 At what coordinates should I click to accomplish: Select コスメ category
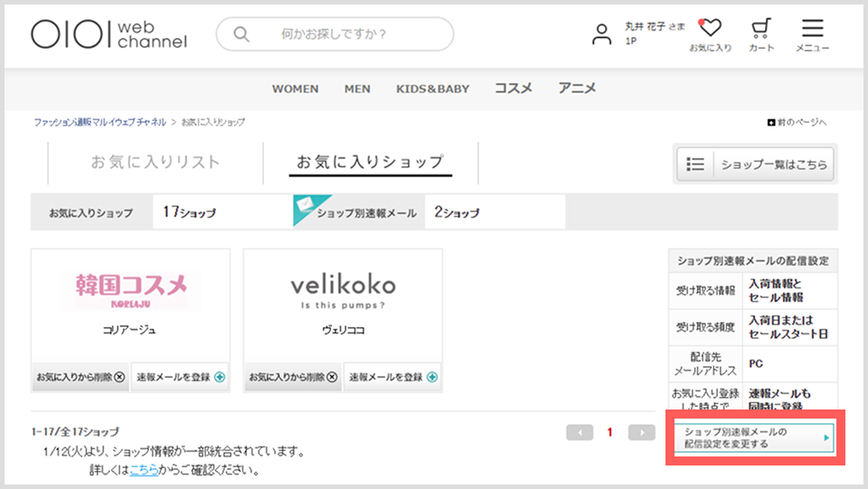click(x=514, y=89)
